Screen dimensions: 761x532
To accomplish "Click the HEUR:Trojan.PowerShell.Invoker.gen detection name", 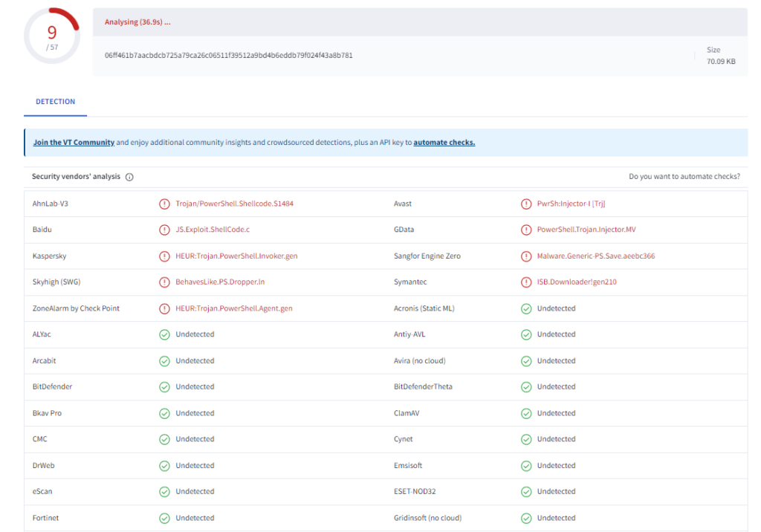I will tap(236, 256).
